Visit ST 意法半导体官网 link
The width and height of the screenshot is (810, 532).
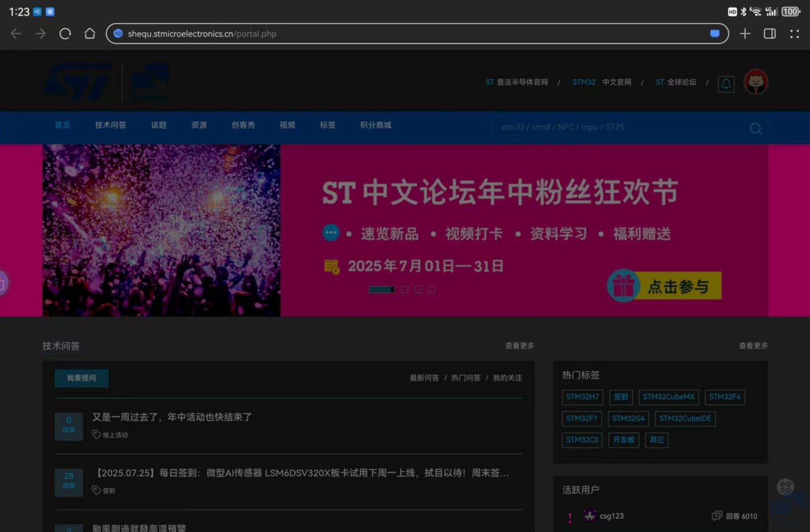pyautogui.click(x=517, y=82)
